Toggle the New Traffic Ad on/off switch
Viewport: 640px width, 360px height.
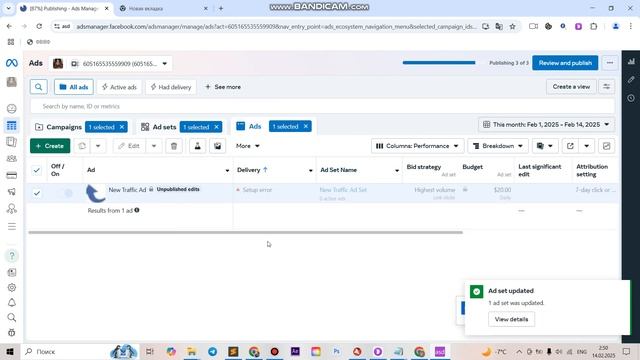point(65,193)
